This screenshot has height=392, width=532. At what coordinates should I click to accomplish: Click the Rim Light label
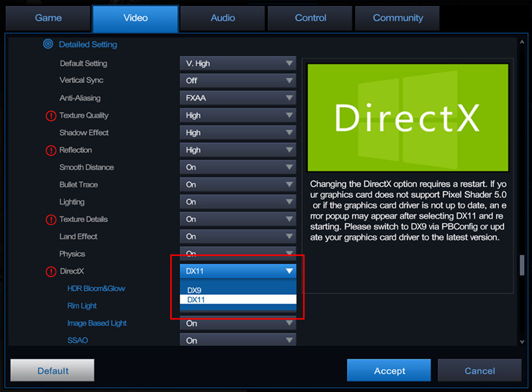coord(82,306)
